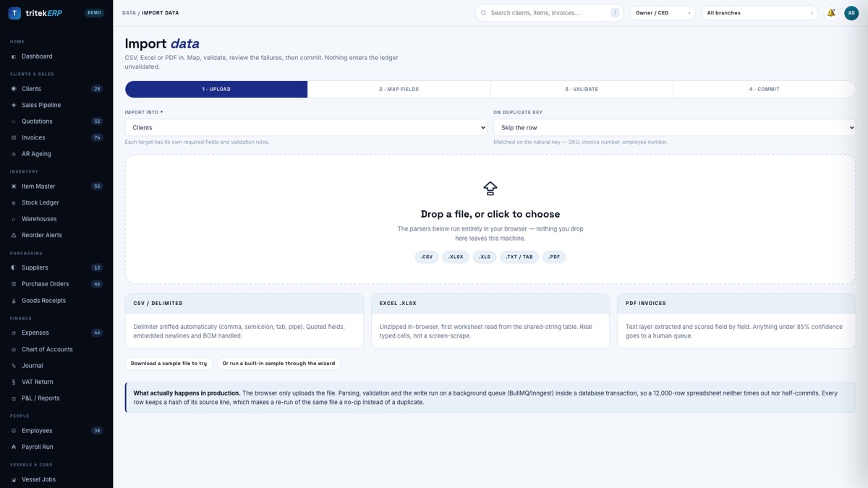
Task: Run a built-in sample through the wizard
Action: 278,364
